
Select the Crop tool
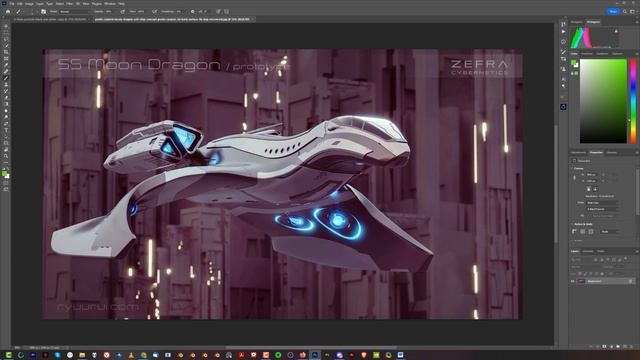tap(6, 53)
